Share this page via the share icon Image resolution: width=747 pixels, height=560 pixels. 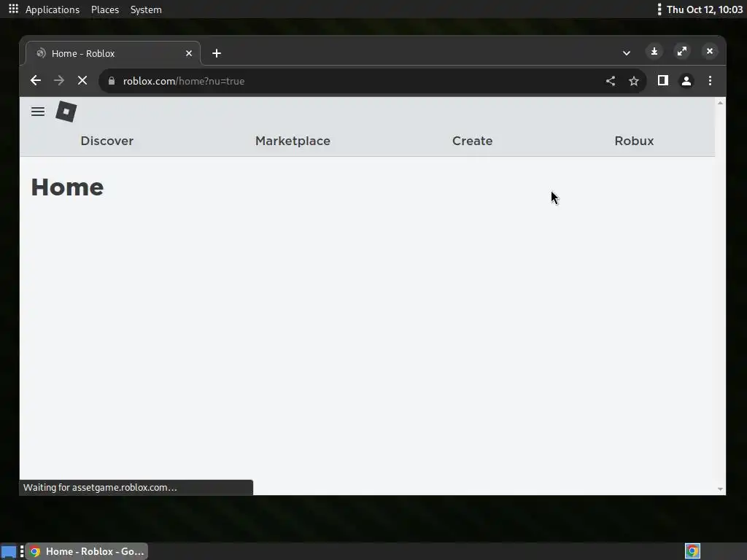[x=611, y=81]
